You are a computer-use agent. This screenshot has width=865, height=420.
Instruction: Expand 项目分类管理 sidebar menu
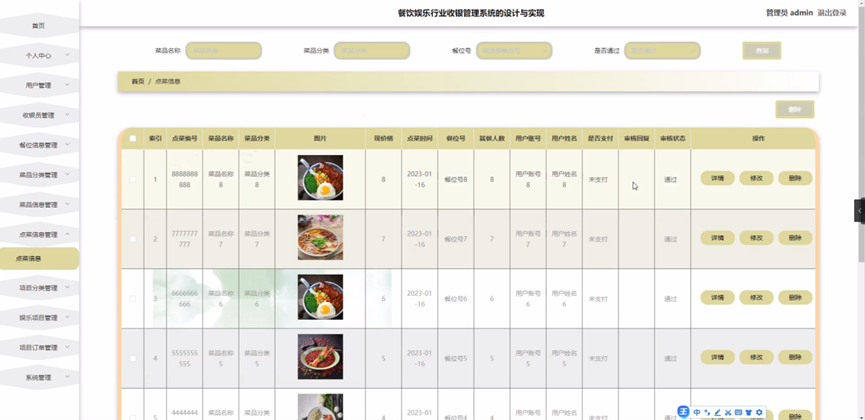[39, 288]
